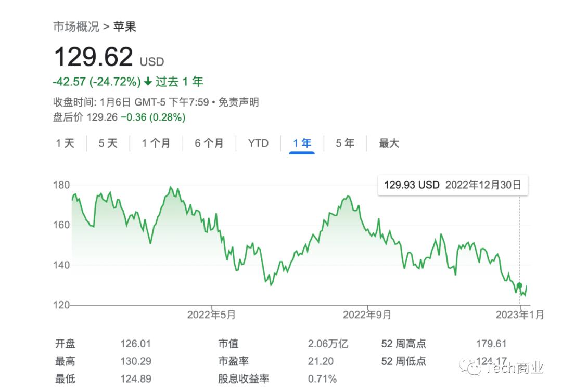Click the USD currency label
The image size is (562, 392).
click(x=152, y=62)
